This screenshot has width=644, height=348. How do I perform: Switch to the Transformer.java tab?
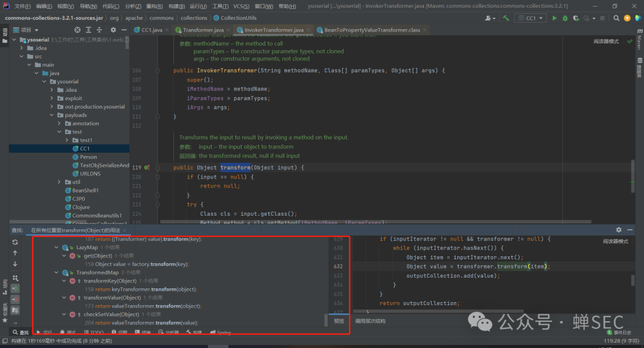point(203,30)
